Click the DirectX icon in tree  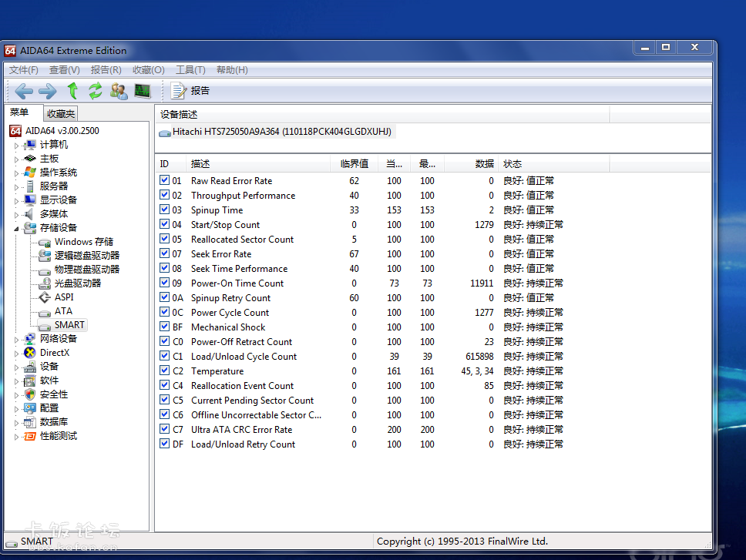coord(30,353)
